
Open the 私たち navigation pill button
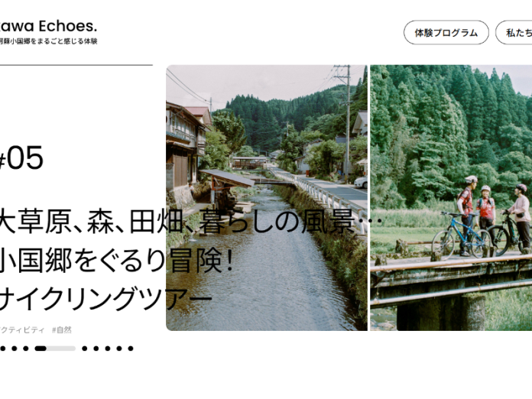514,33
